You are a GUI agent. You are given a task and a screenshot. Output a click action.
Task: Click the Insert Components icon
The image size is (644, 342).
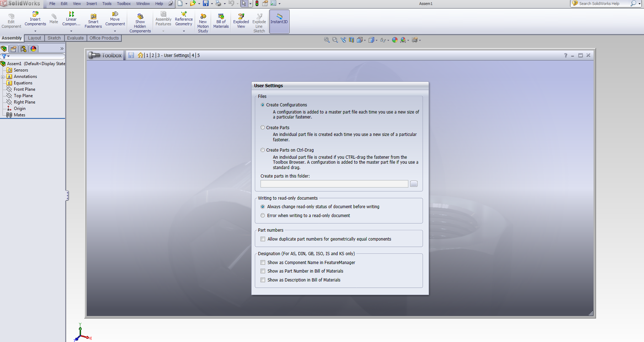click(x=35, y=14)
